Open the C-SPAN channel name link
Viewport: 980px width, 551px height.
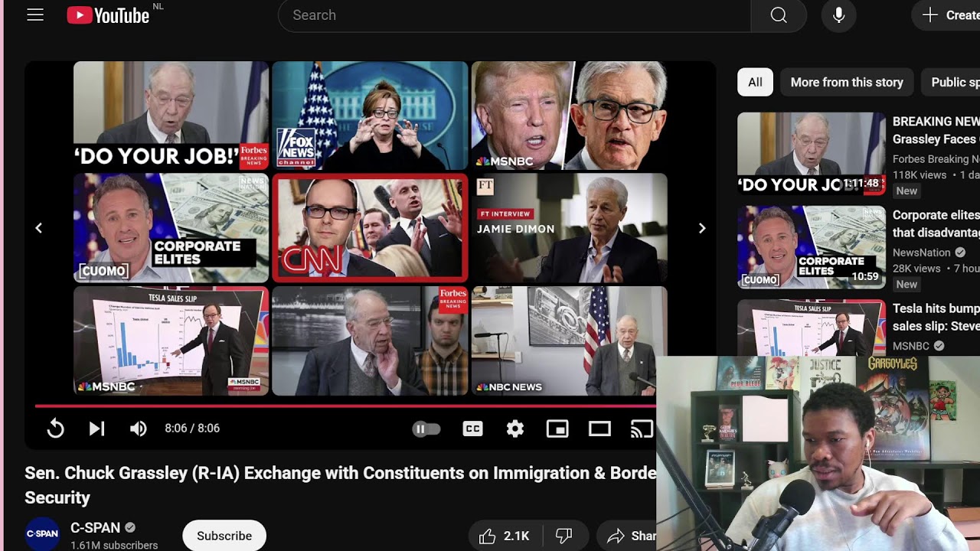(x=96, y=527)
